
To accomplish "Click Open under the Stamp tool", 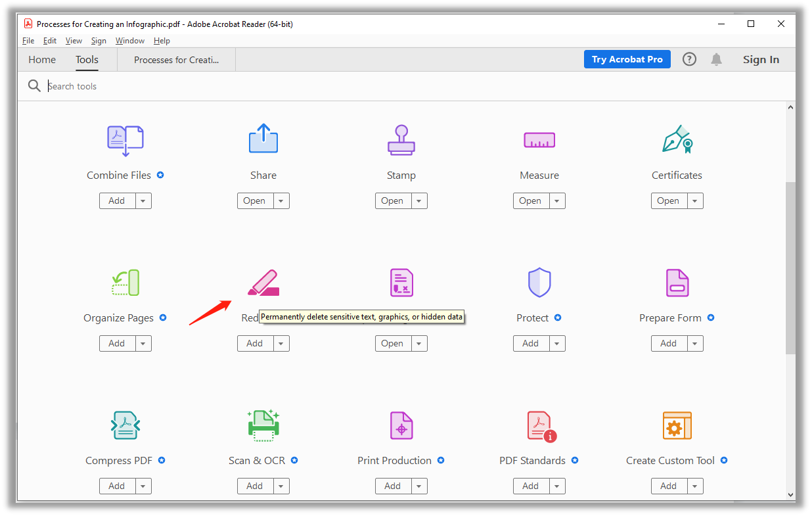I will [393, 201].
